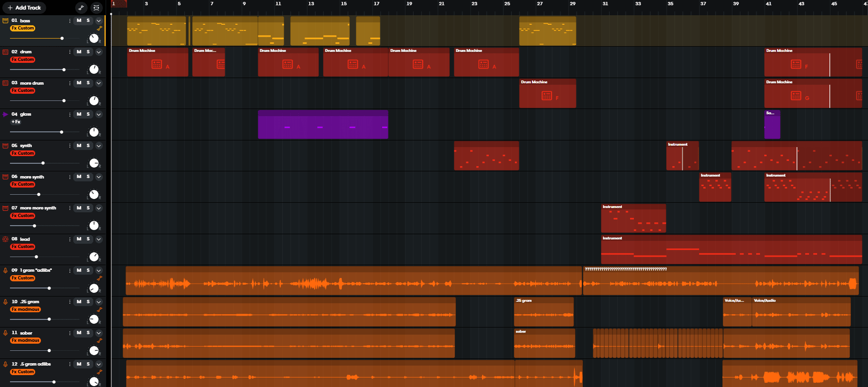
Task: Expand the 1 gram adlibs track chevron
Action: pos(99,270)
